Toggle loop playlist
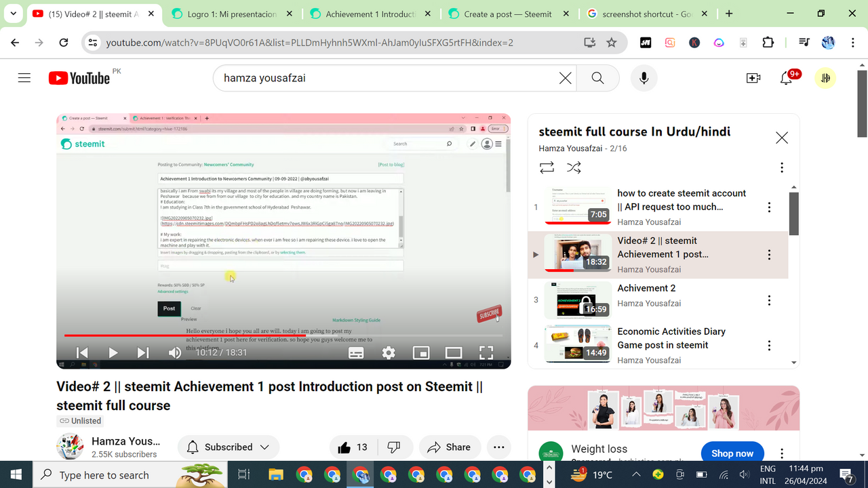Viewport: 868px width, 488px height. pos(547,167)
